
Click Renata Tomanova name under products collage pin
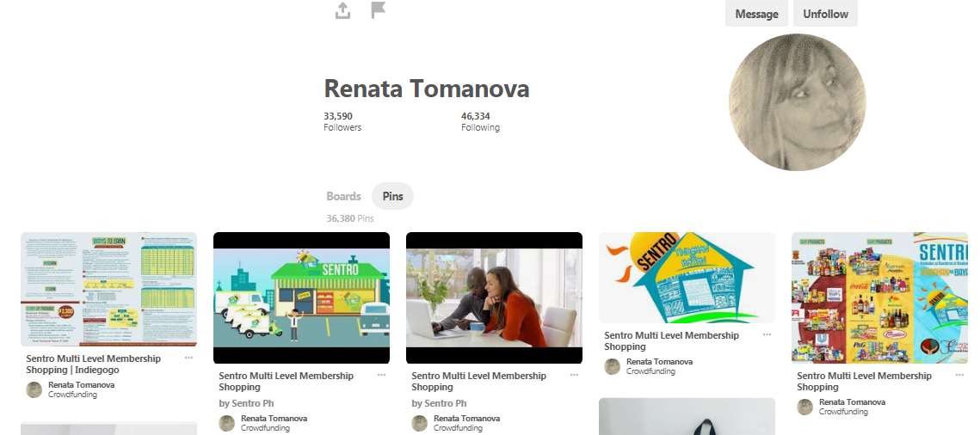(x=852, y=402)
